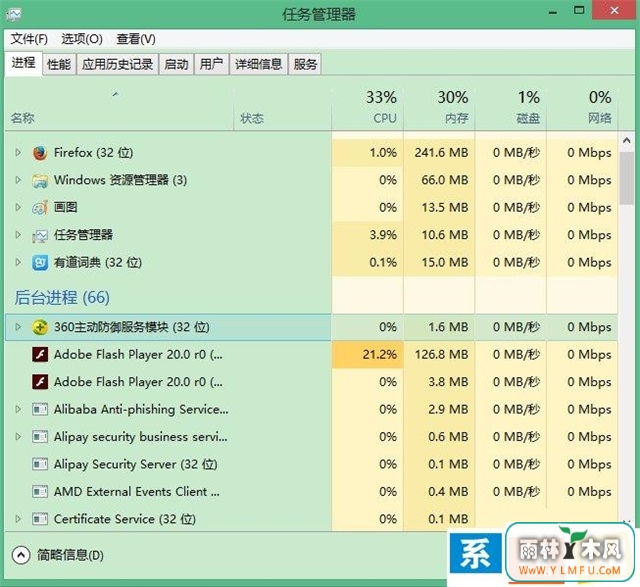This screenshot has width=640, height=587.
Task: Click the 3.9% CPU cell of 任务管理器
Action: click(367, 235)
